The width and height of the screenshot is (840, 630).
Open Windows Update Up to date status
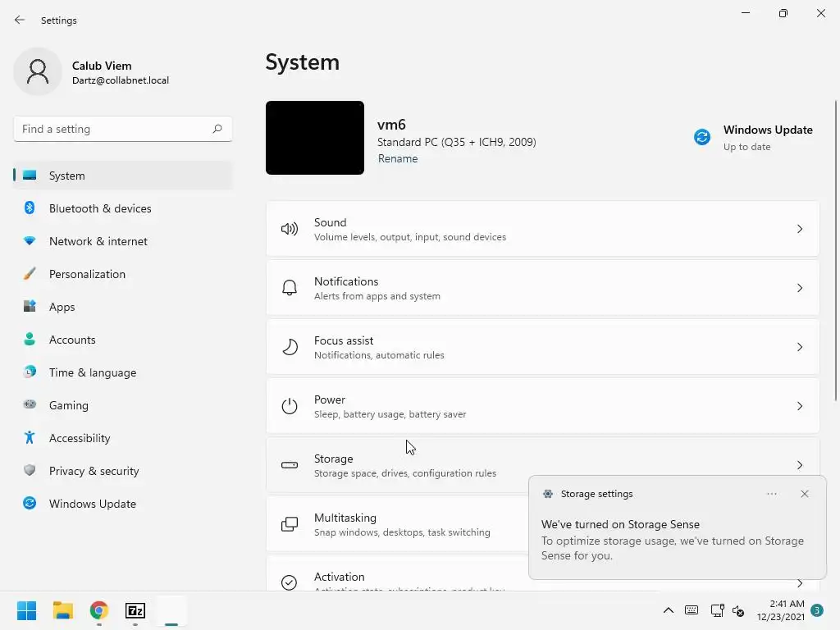click(x=753, y=138)
